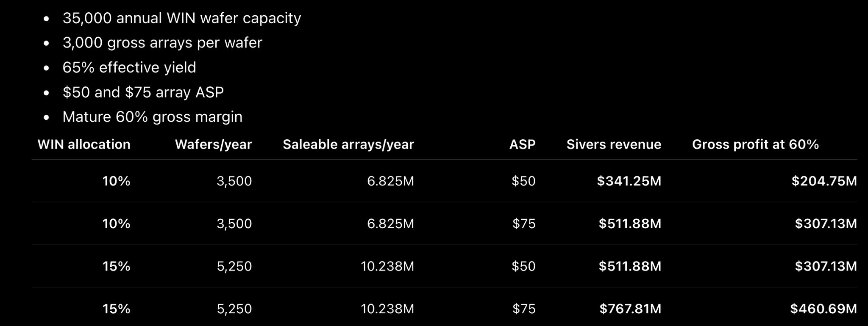Screen dimensions: 868x326
Task: Click the $204.75M gross profit cell
Action: pyautogui.click(x=824, y=181)
